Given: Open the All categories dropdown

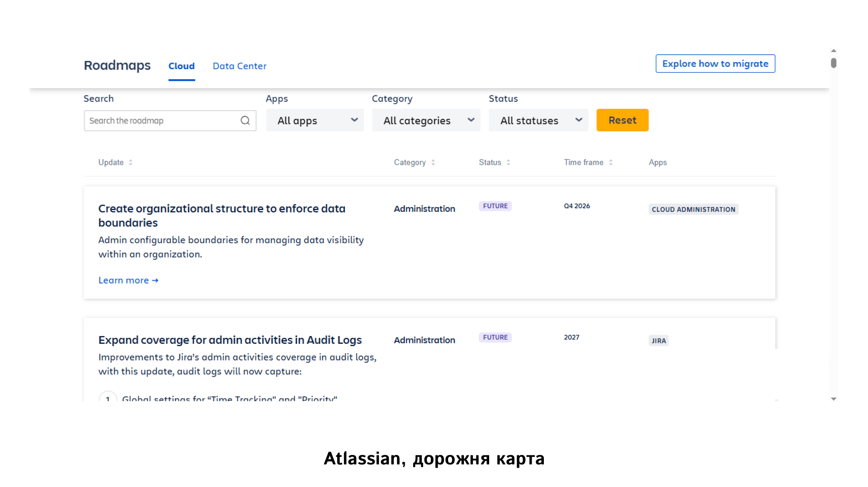Looking at the screenshot, I should [425, 120].
